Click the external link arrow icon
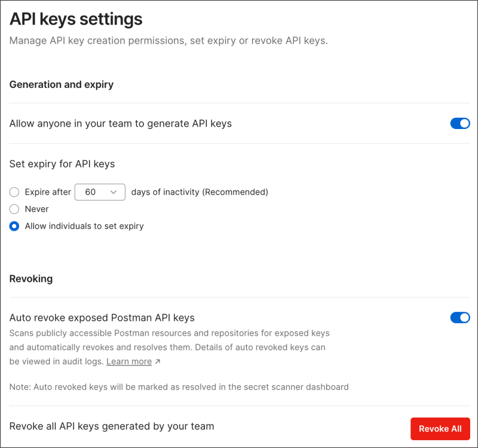Screen dimensions: 478x448 click(158, 361)
